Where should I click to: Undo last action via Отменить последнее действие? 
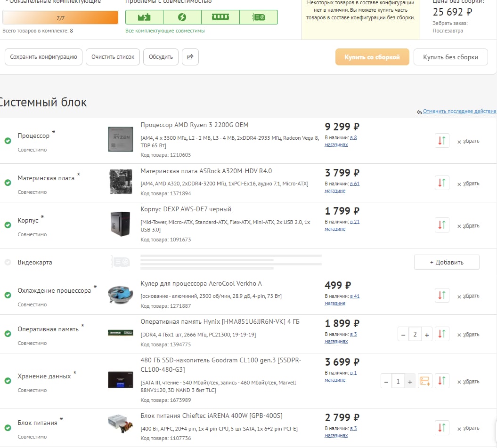tap(459, 111)
